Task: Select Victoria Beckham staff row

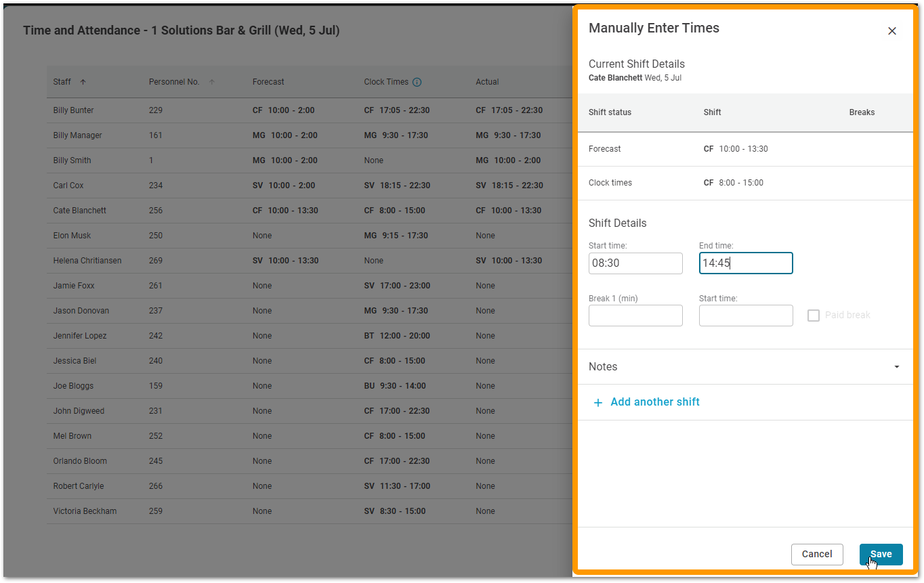Action: (85, 511)
